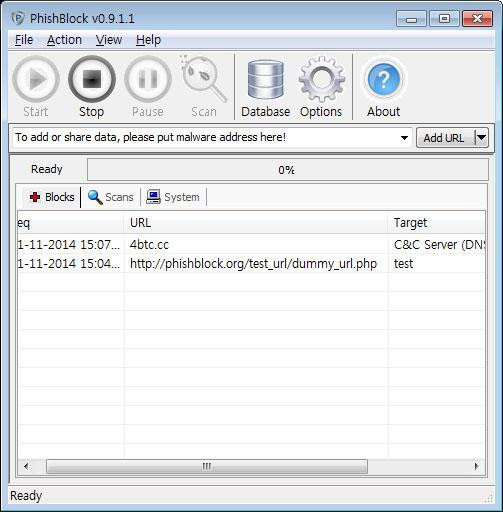Click the Ready text in the status bar
503x512 pixels.
[x=26, y=496]
